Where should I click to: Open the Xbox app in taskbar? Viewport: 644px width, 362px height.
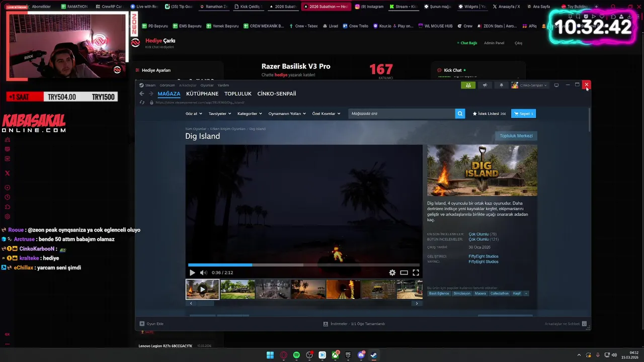click(335, 355)
